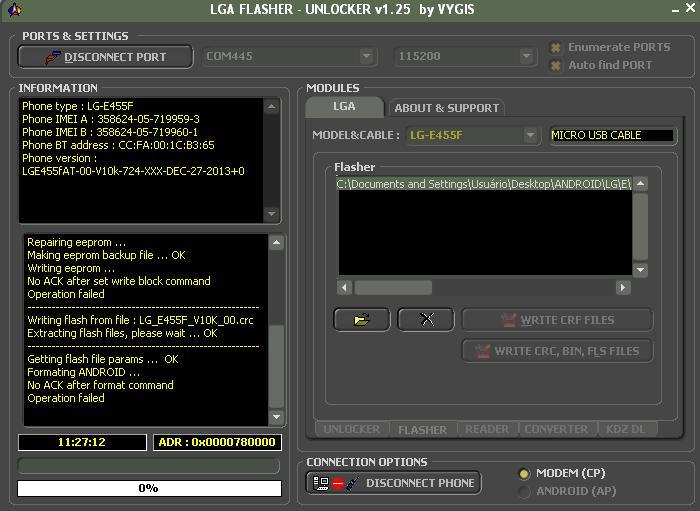Viewport: 700px width, 511px height.
Task: Click ADR : 0x0000780000 address display
Action: point(217,442)
